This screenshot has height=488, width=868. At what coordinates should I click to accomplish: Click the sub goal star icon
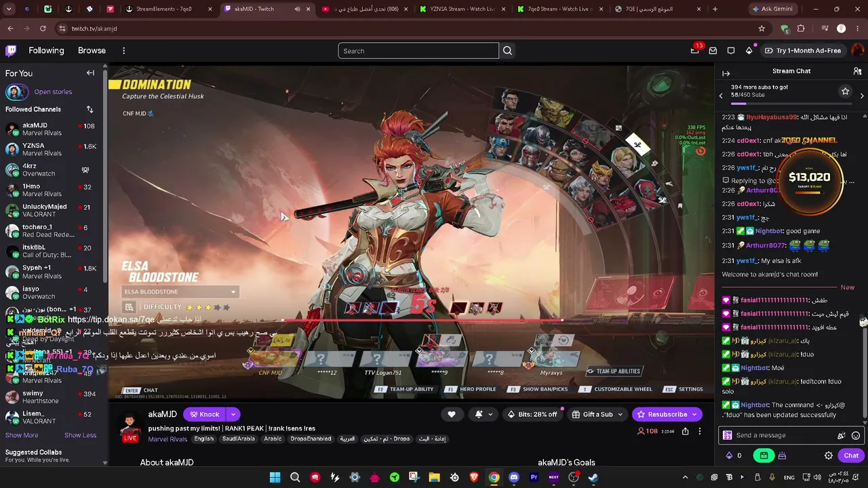(845, 91)
